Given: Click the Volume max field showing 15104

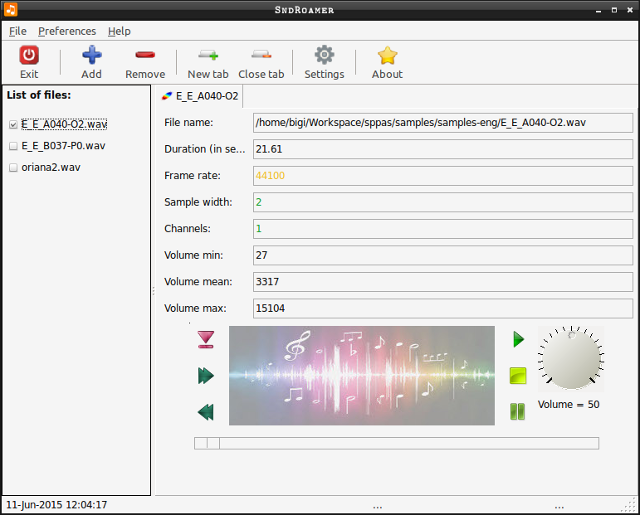Looking at the screenshot, I should coord(443,309).
